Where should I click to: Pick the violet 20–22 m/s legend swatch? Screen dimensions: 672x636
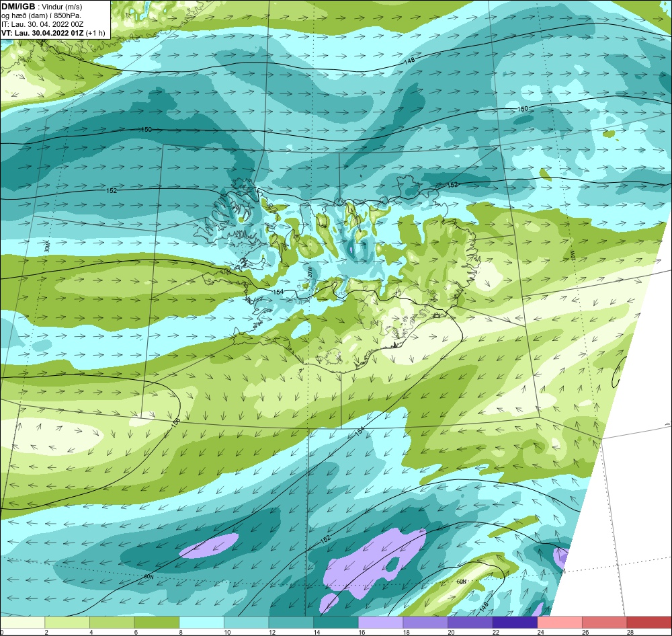(x=470, y=623)
